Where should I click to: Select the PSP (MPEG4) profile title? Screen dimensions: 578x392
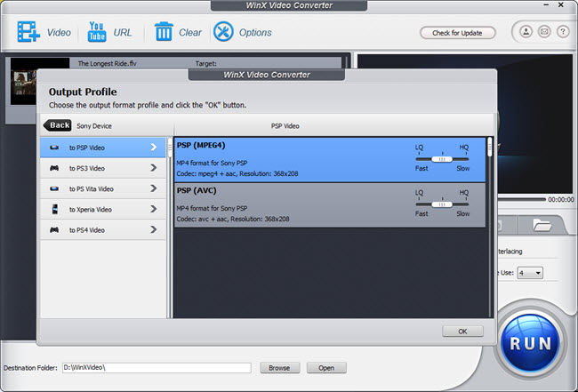point(201,145)
